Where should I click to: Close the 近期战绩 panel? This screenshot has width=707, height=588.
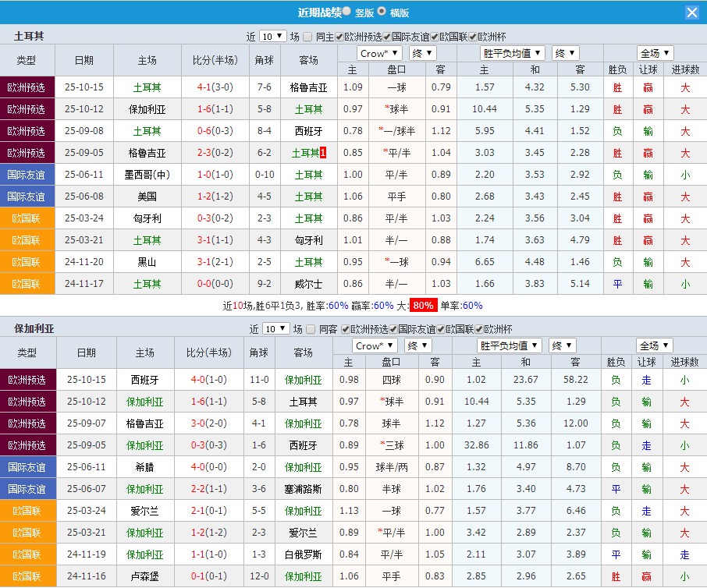click(x=692, y=12)
